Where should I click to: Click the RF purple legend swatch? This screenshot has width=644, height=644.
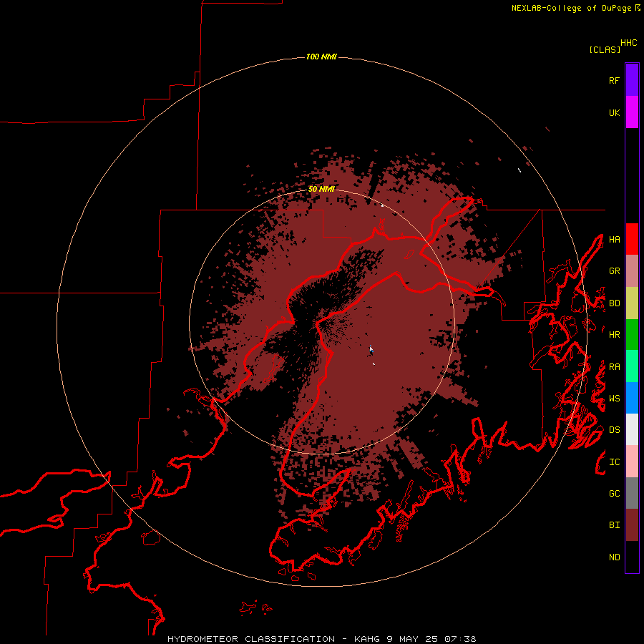coord(632,80)
